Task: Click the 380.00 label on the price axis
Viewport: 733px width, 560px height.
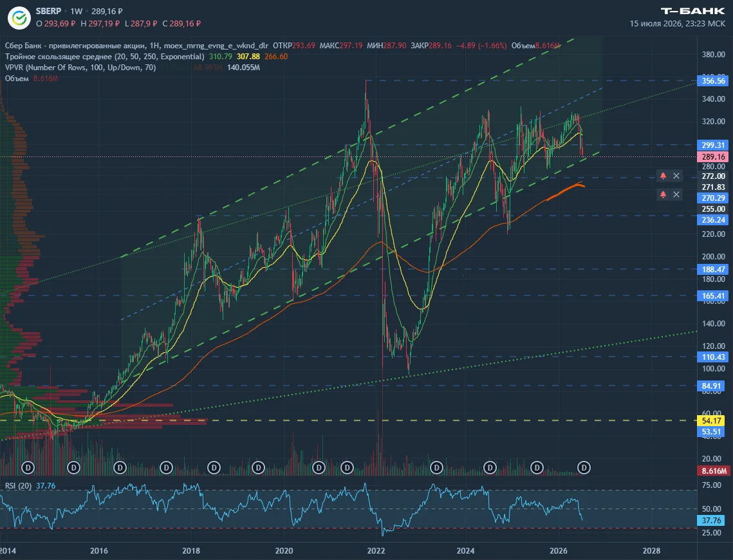Action: click(x=713, y=54)
